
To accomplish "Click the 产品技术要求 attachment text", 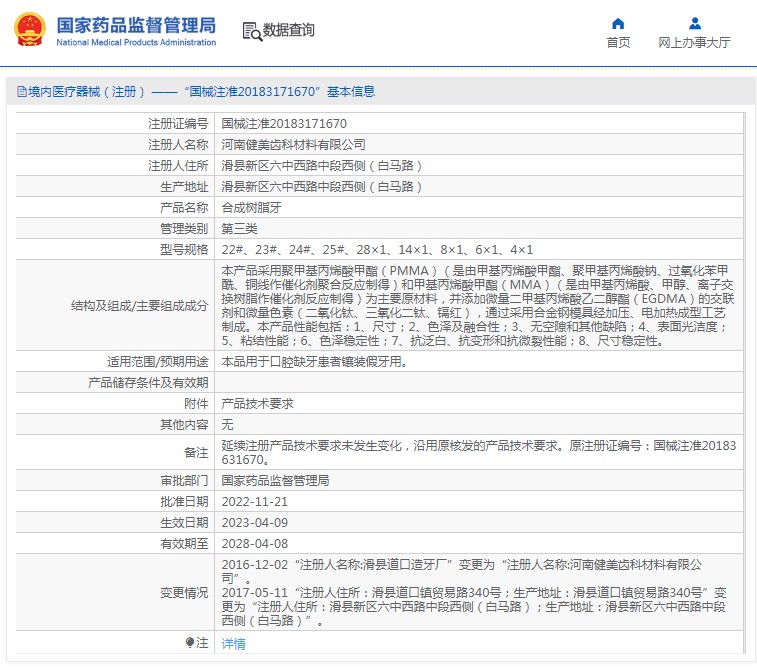I will [x=257, y=403].
